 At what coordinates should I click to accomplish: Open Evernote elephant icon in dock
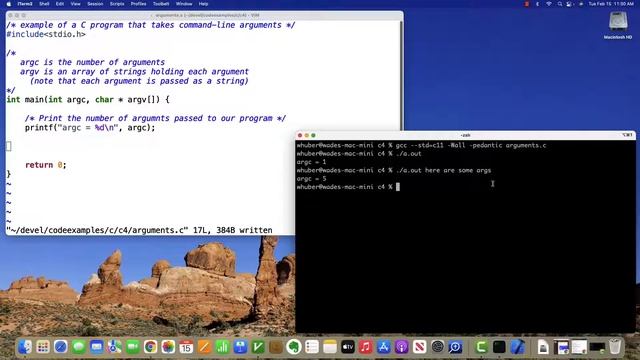pyautogui.click(x=293, y=347)
